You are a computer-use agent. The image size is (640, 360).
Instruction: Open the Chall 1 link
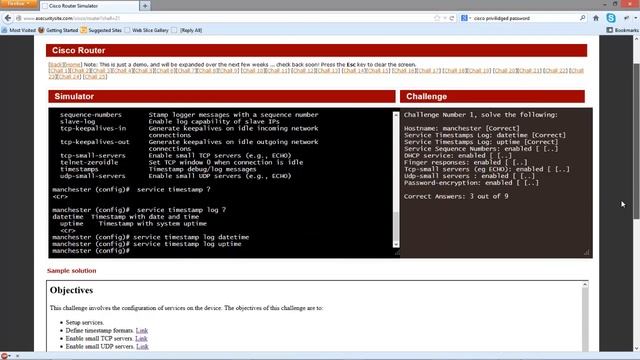[x=59, y=71]
